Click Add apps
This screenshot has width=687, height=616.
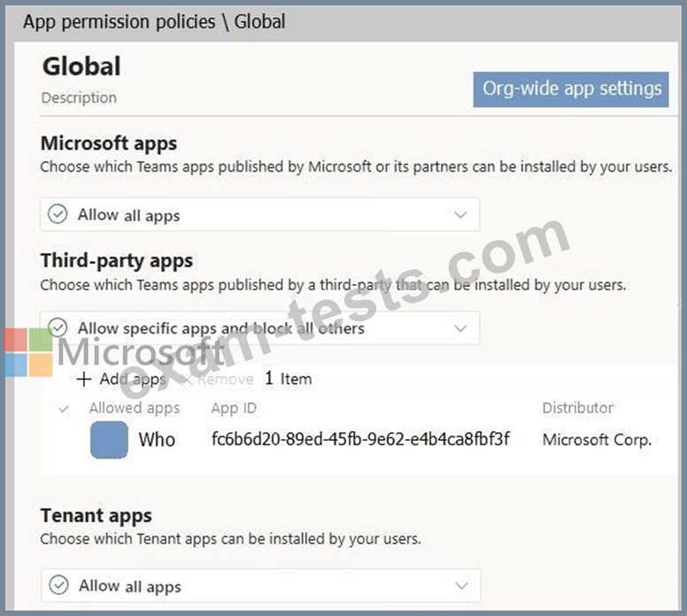(x=121, y=380)
